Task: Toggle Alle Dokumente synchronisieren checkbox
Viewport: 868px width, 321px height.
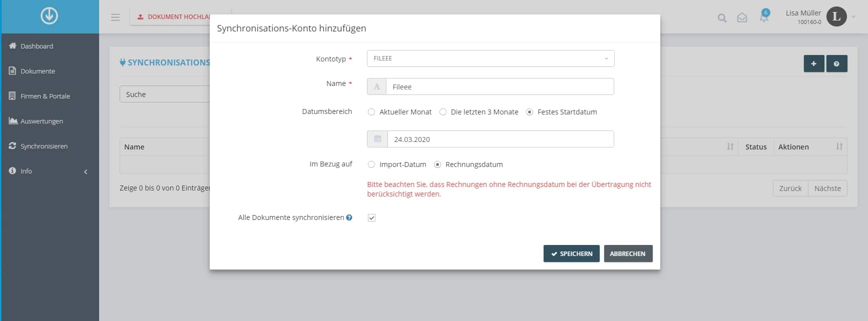Action: (371, 217)
